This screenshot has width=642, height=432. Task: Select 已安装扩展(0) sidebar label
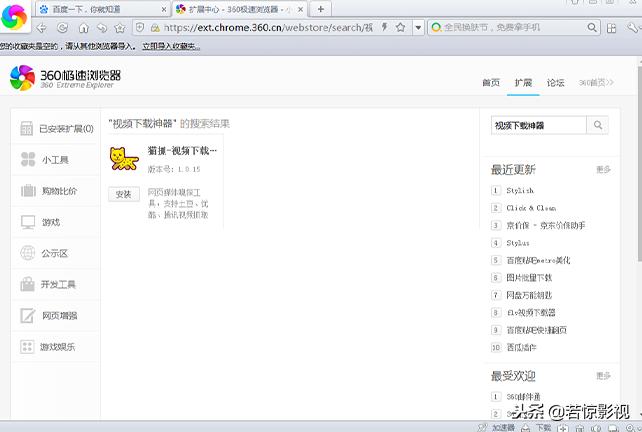coord(66,129)
